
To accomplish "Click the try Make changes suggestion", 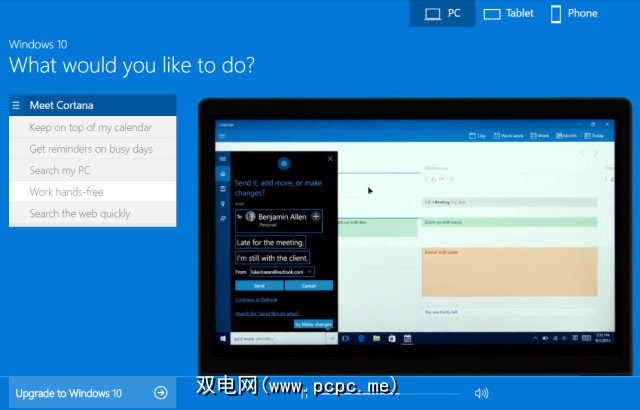I will point(313,324).
